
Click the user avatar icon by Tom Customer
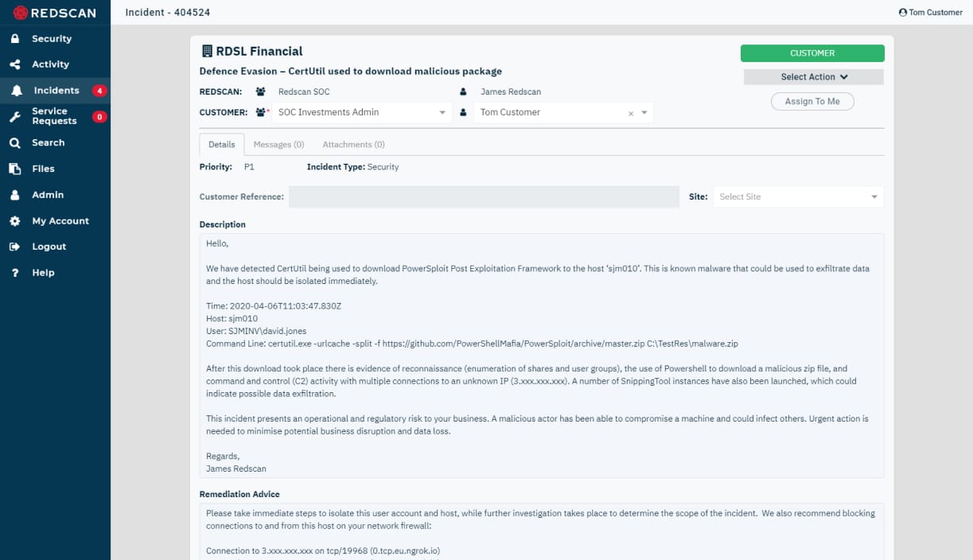coord(902,13)
